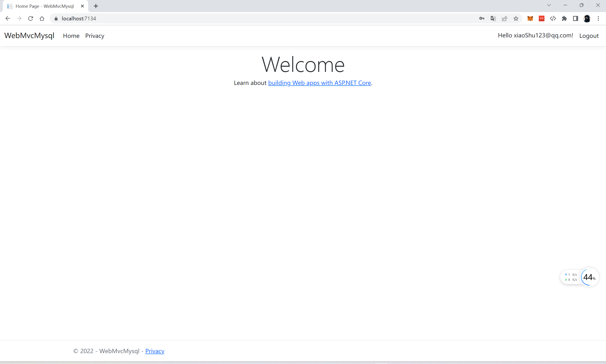Open the building Web apps link
Viewport: 606px width, 364px height.
click(319, 83)
